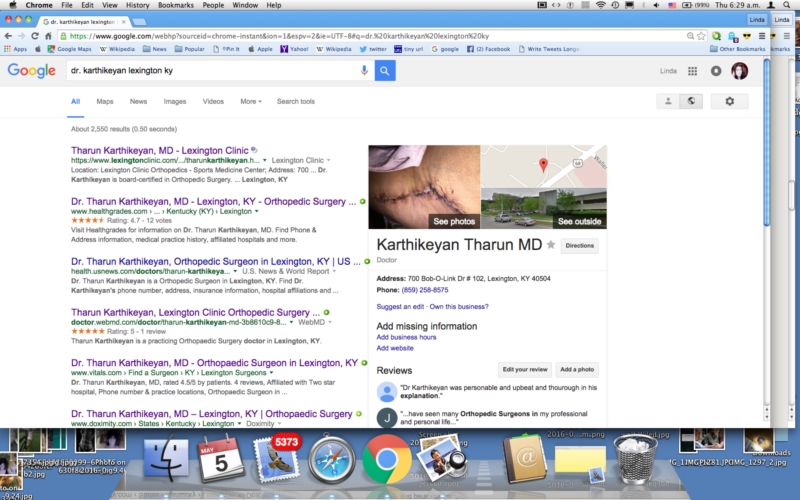Click in the Google search input field
This screenshot has width=800, height=500.
click(210, 71)
